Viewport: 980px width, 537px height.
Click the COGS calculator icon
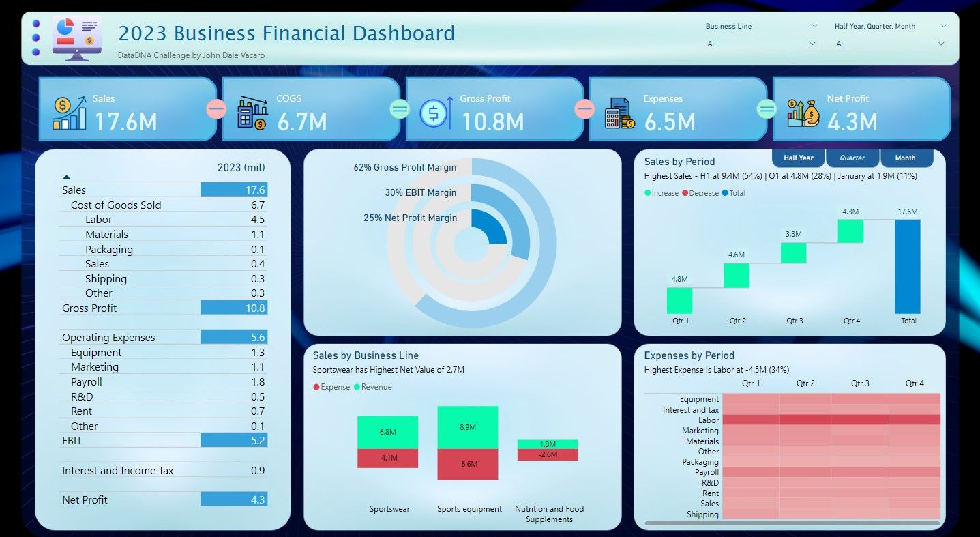(252, 113)
